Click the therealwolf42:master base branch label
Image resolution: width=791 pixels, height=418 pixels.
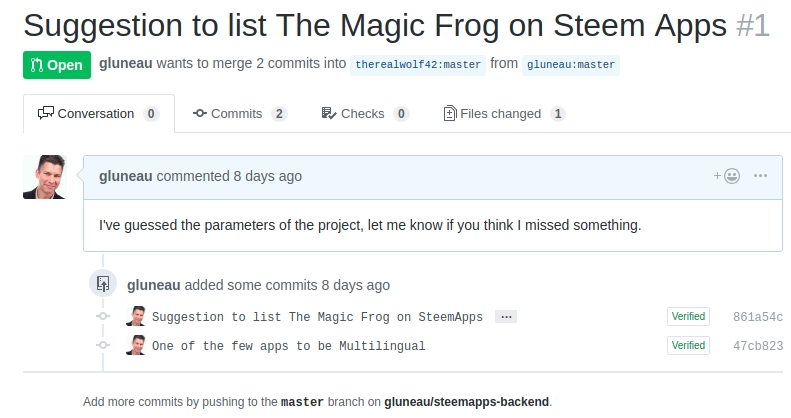tap(417, 65)
